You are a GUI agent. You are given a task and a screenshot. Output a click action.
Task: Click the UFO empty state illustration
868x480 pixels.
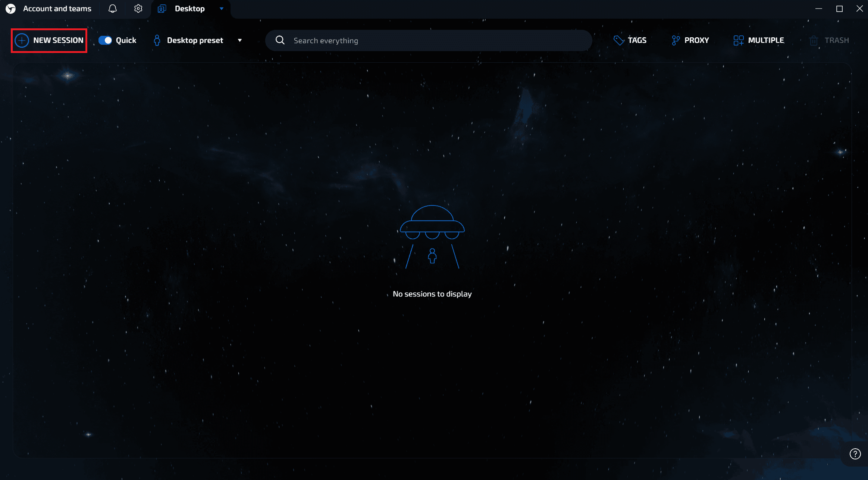click(432, 237)
